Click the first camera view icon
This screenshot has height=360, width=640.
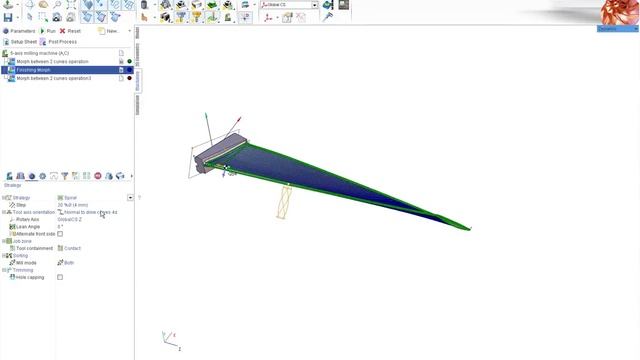(x=57, y=17)
